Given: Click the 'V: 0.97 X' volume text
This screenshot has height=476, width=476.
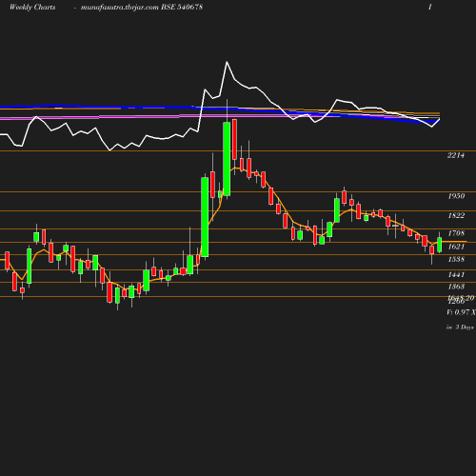Looking at the screenshot, I should (x=461, y=312).
